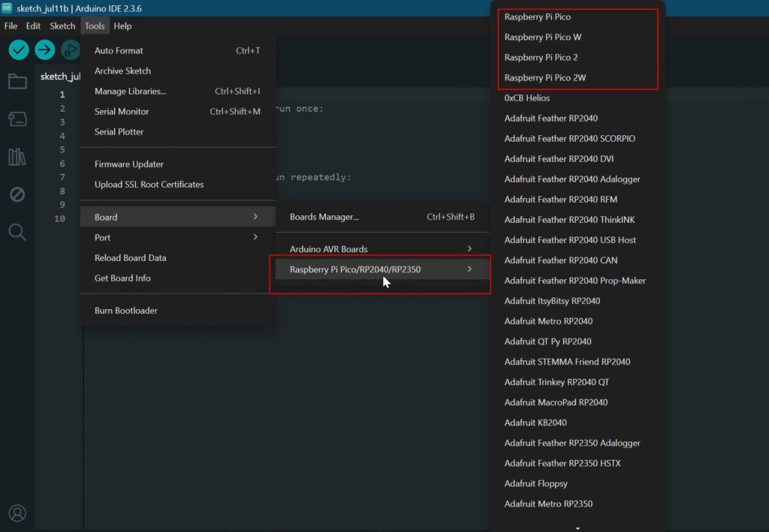
Task: Select the Raspberry Pi Pico W board
Action: pos(578,38)
